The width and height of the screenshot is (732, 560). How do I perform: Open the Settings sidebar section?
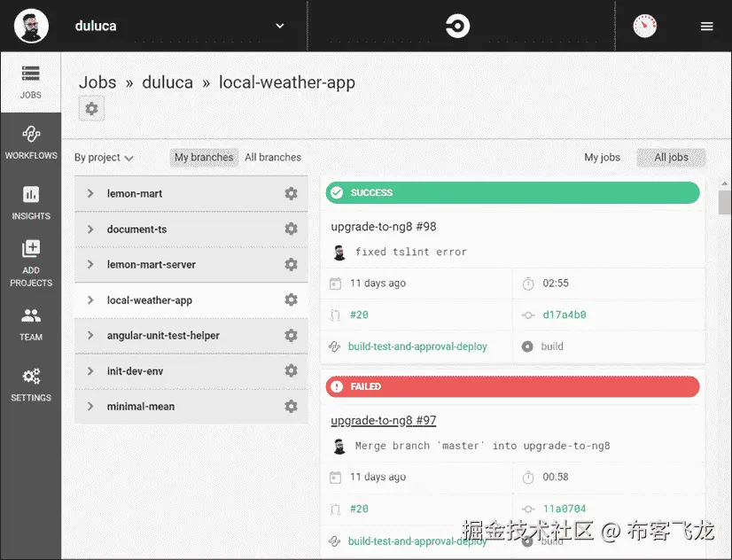pyautogui.click(x=31, y=385)
